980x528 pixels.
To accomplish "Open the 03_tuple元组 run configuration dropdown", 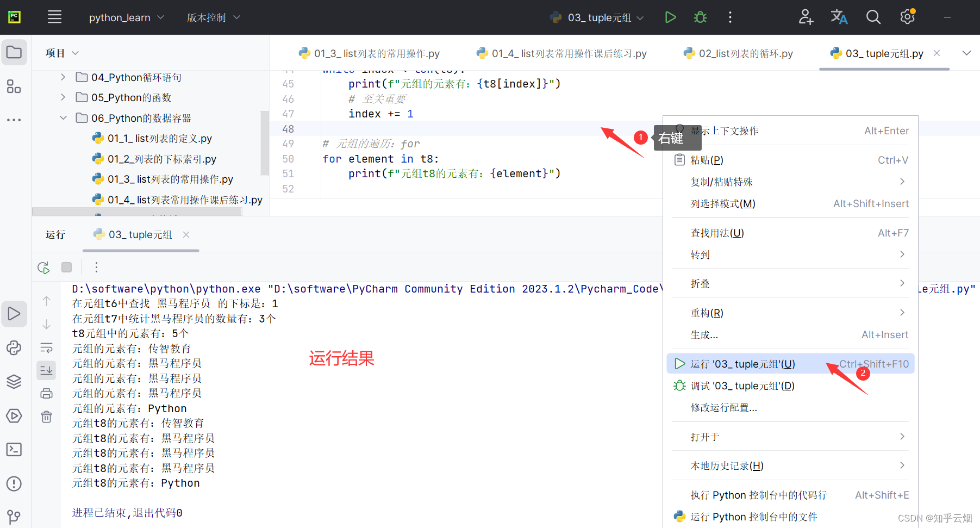I will tap(597, 17).
